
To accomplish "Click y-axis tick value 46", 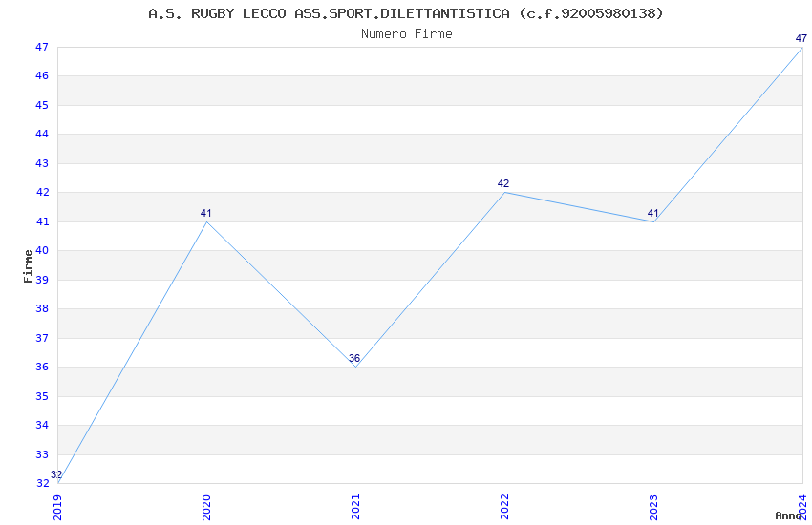I will coord(42,76).
